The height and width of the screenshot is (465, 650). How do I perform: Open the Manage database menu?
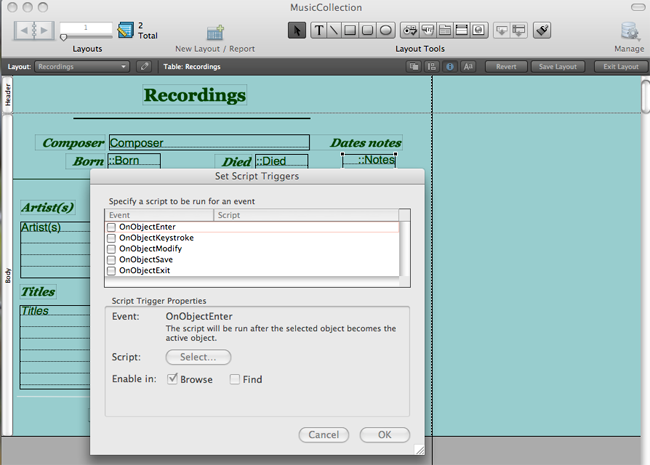click(x=629, y=32)
